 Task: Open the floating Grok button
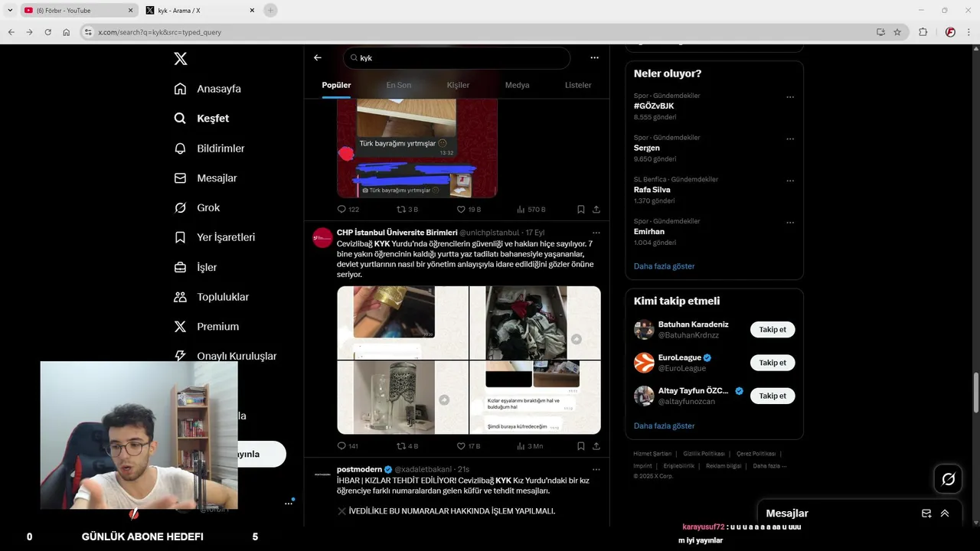948,479
